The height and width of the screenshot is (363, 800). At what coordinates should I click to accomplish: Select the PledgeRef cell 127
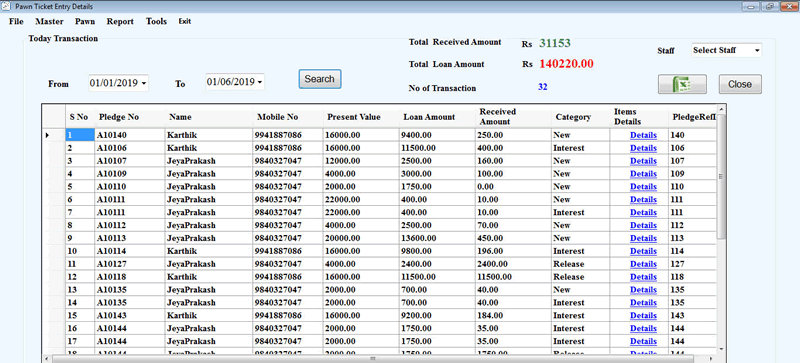click(692, 264)
